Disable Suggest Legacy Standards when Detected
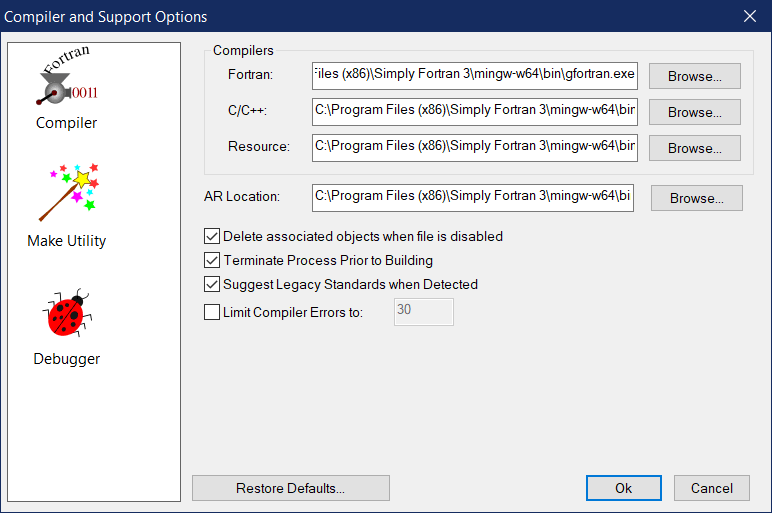The image size is (772, 513). (x=212, y=284)
